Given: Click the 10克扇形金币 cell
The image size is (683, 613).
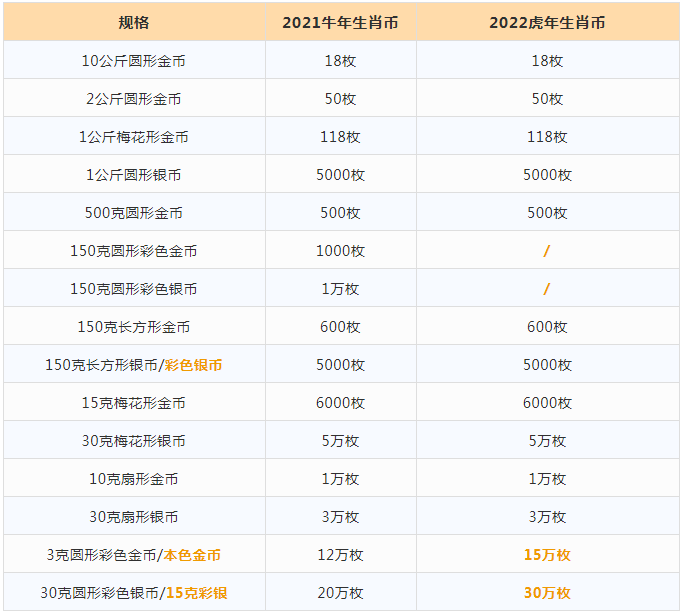Looking at the screenshot, I should 134,479.
